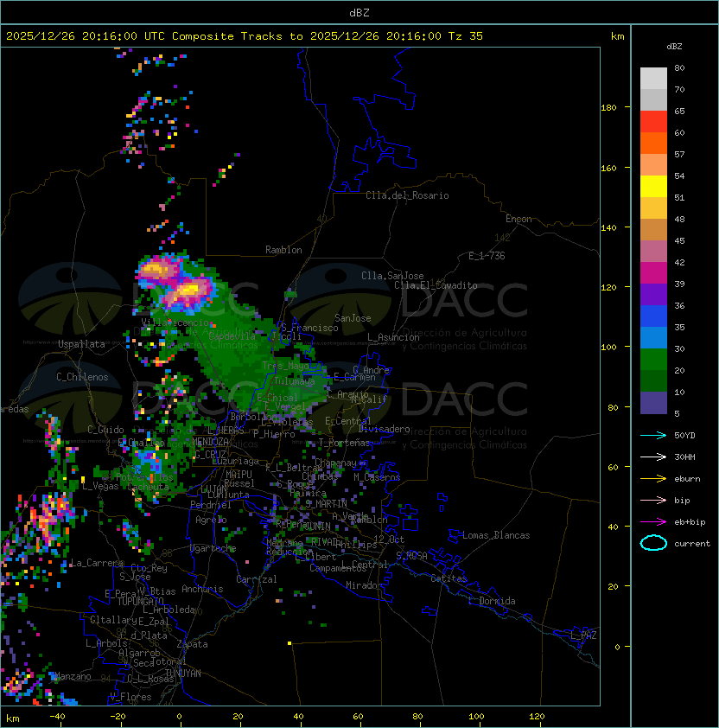Select the 'TUPUNGATO' town label
719x728 pixels.
click(140, 601)
